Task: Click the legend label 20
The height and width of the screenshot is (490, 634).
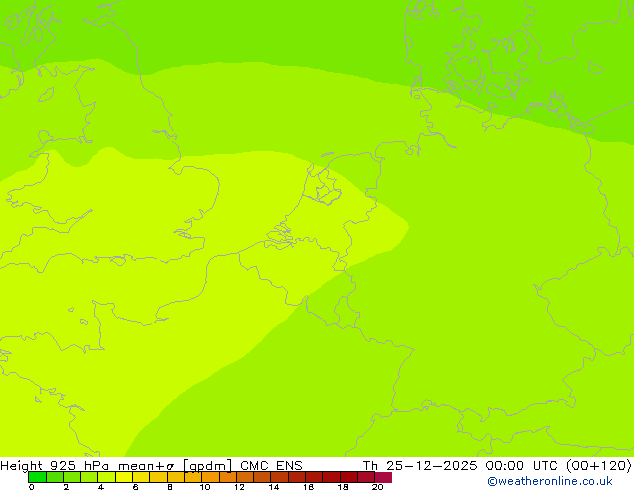Action: click(378, 487)
